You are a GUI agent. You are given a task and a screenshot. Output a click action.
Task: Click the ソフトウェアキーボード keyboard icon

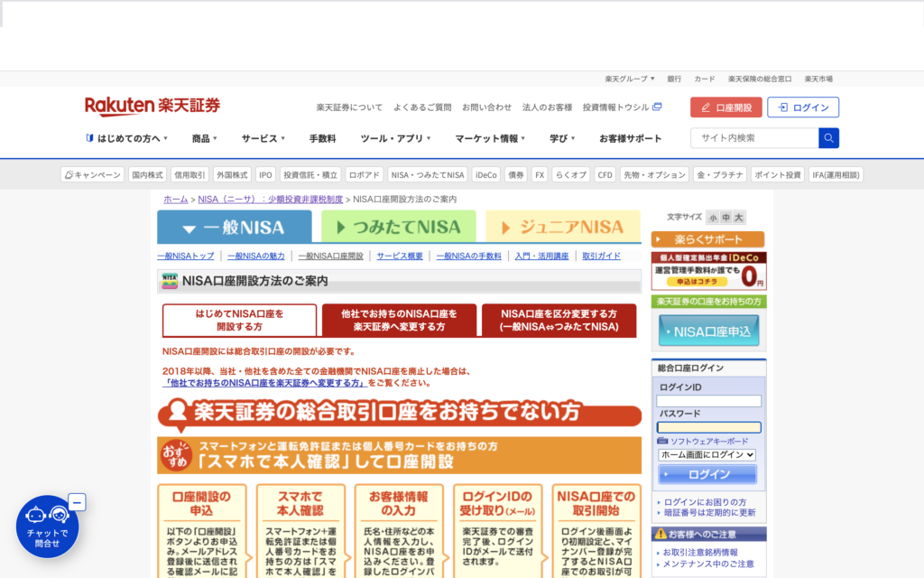point(662,441)
